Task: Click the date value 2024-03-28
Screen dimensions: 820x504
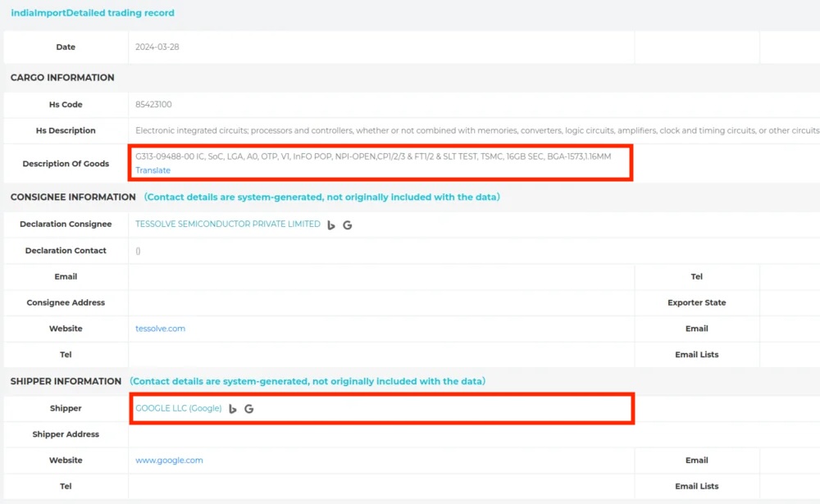Action: coord(157,48)
